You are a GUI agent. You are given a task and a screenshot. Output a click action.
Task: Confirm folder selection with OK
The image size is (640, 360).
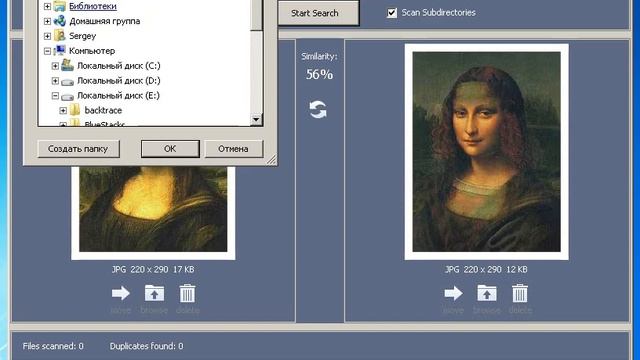(x=170, y=149)
